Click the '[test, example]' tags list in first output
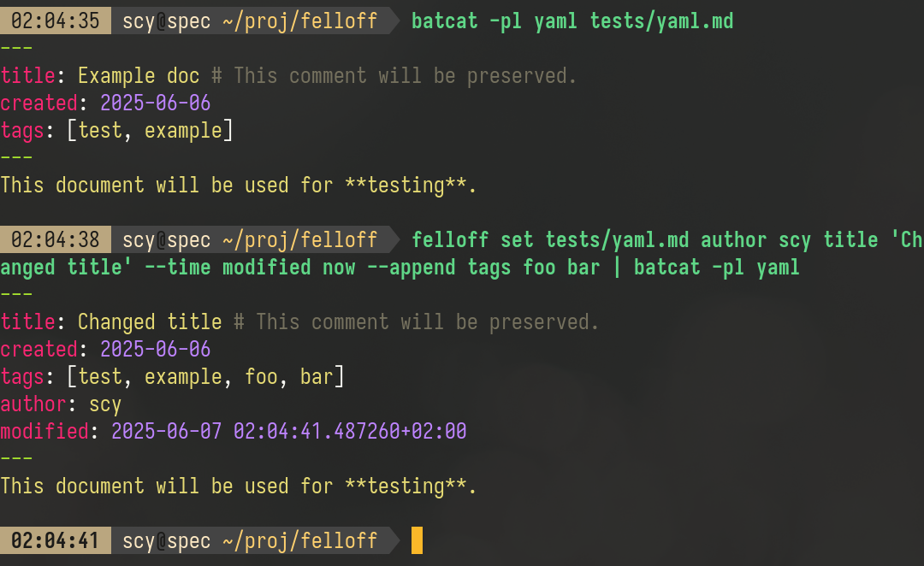This screenshot has width=924, height=566. [150, 131]
